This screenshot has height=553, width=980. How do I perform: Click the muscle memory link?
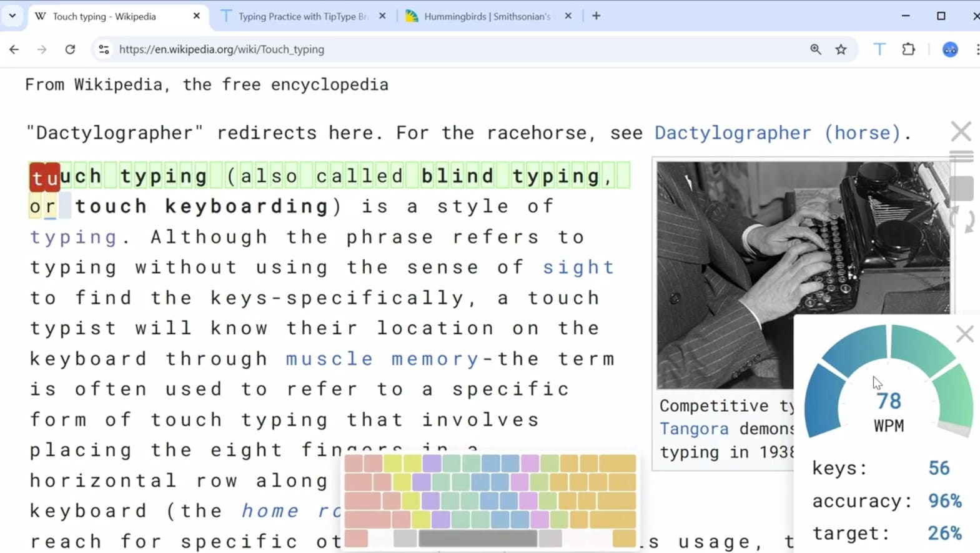(x=382, y=359)
